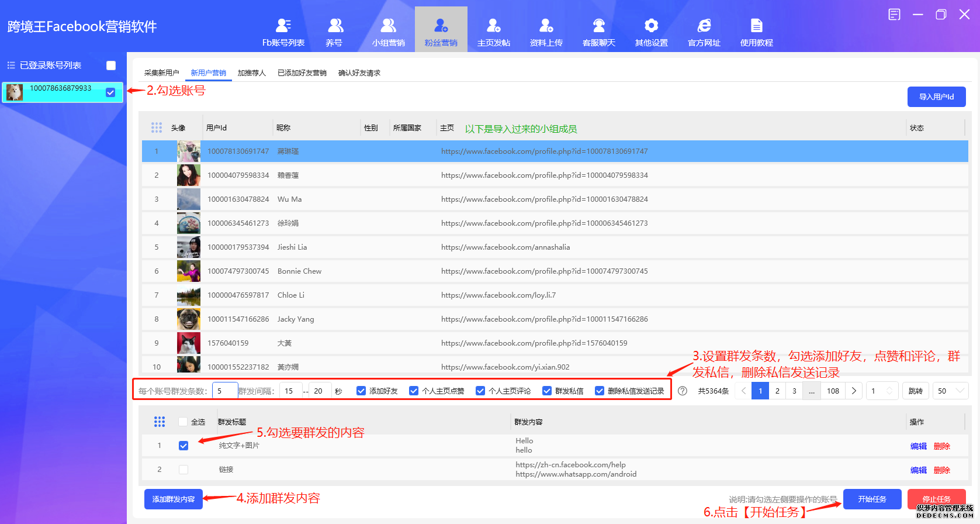Viewport: 980px width, 524px height.
Task: Expand more pages with the ellipsis button
Action: [x=811, y=391]
